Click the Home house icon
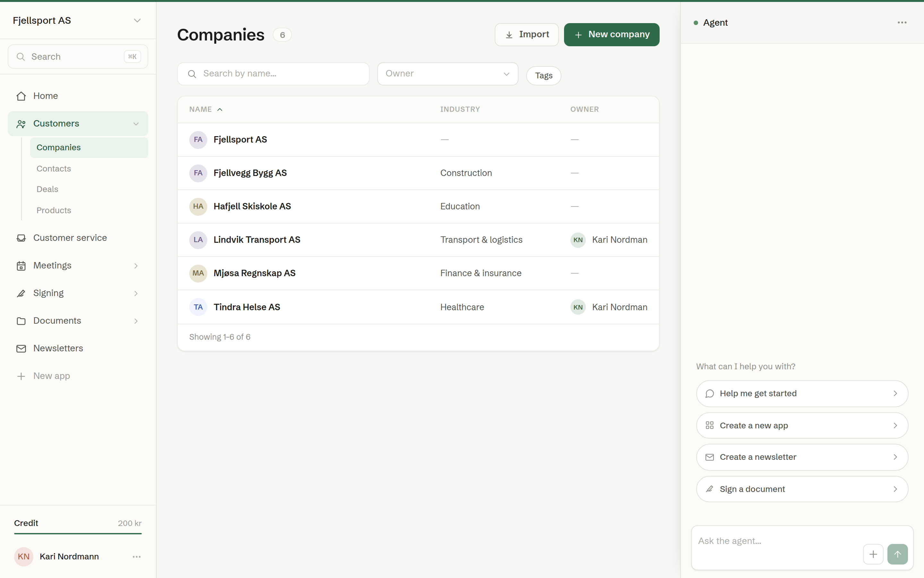 pos(21,96)
